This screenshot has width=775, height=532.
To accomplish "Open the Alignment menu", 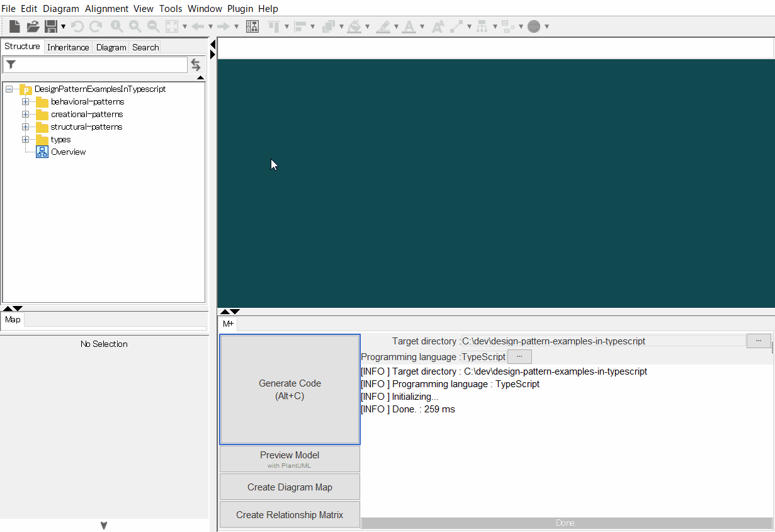I will (106, 9).
